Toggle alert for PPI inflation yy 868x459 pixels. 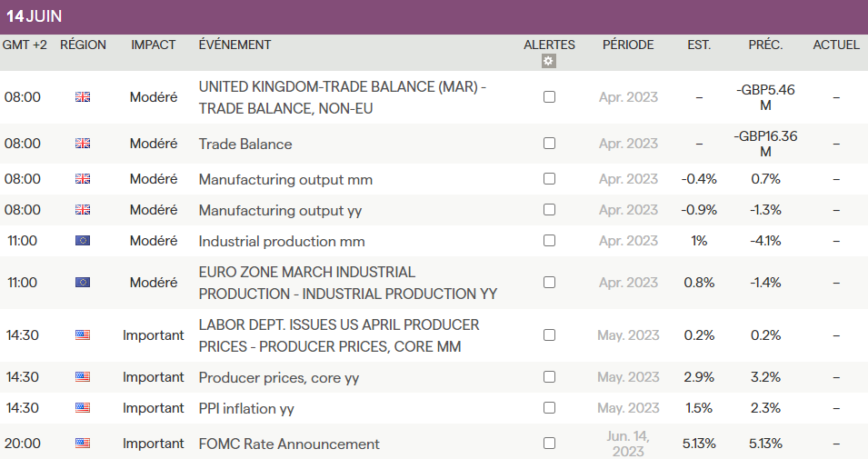pos(549,408)
